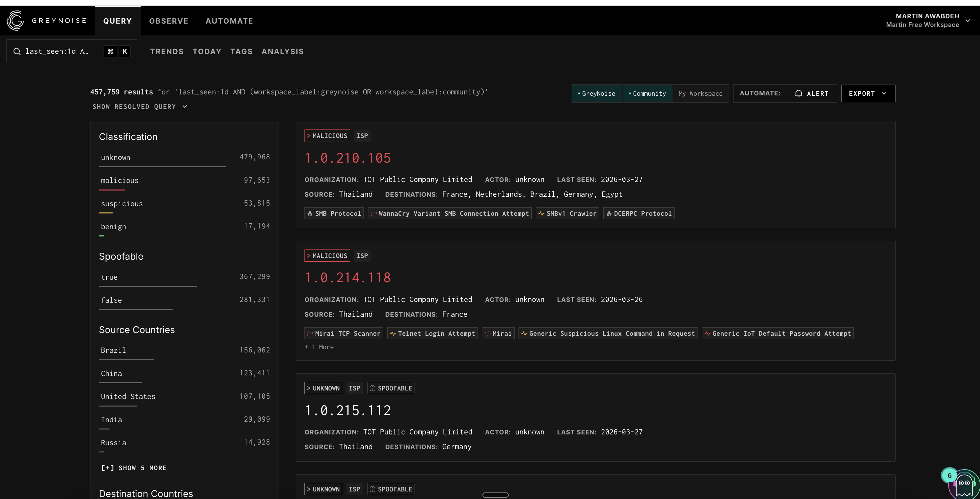The image size is (980, 499).
Task: Click the Mirai TCP Scanner tag
Action: click(x=343, y=333)
